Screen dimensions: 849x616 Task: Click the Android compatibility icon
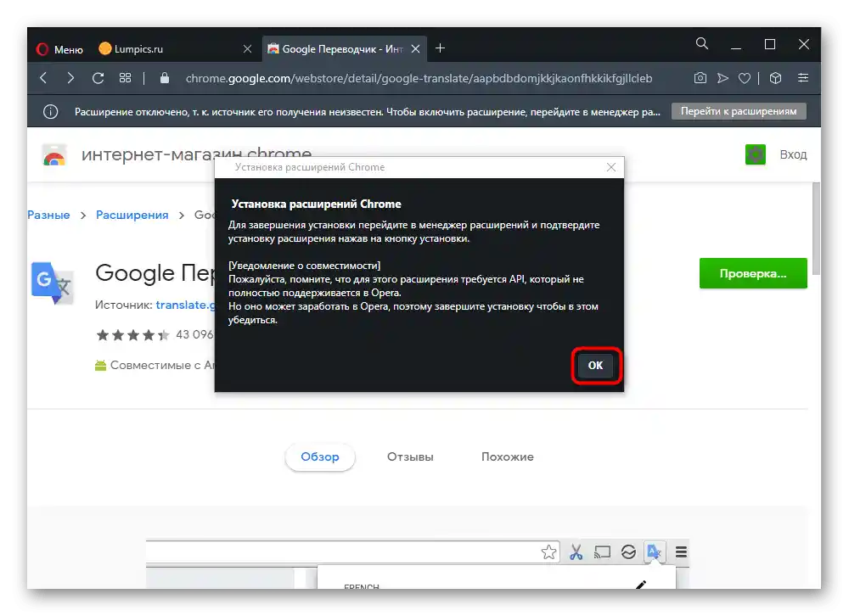[x=101, y=366]
